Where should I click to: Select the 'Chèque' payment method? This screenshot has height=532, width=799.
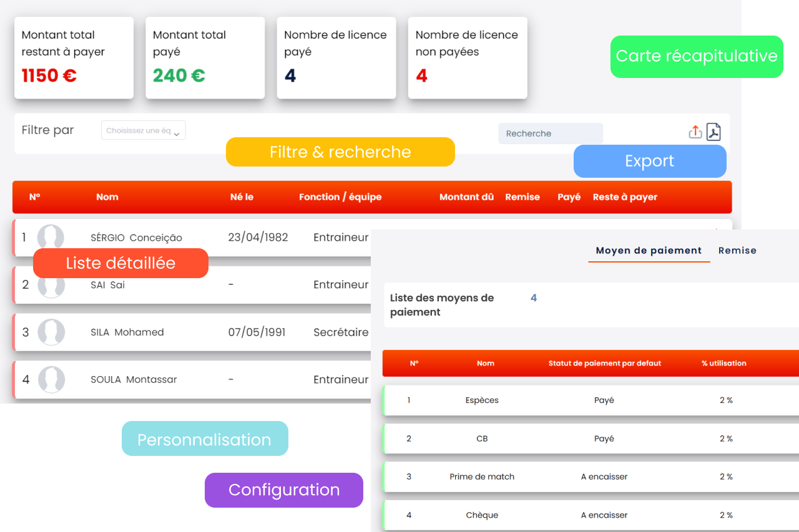coord(482,515)
